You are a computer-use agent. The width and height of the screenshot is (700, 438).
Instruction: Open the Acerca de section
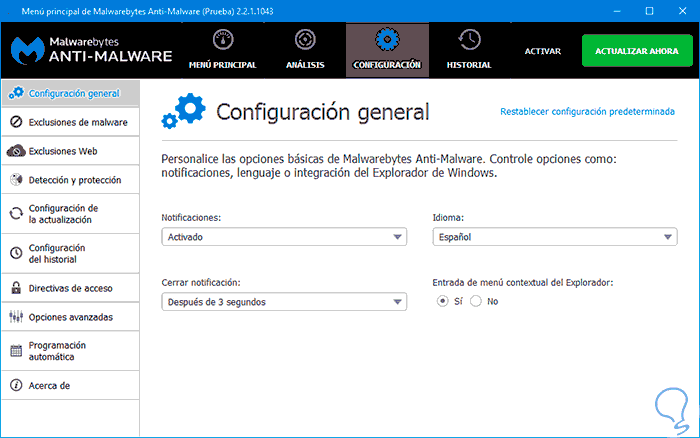(x=71, y=385)
